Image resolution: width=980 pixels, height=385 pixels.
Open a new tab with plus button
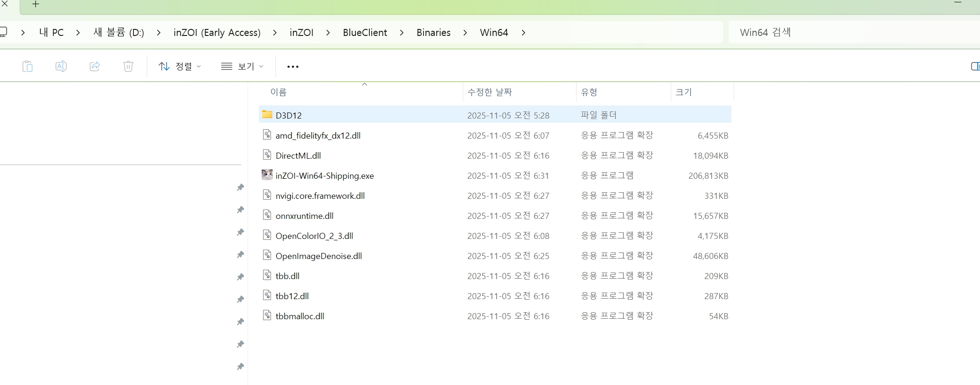pyautogui.click(x=35, y=5)
